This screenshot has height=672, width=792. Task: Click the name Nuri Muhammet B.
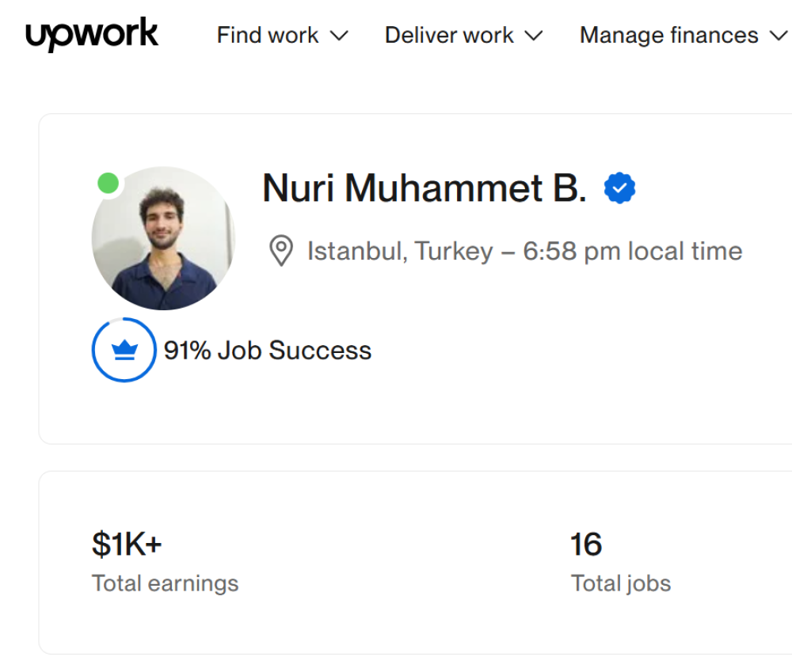point(425,188)
